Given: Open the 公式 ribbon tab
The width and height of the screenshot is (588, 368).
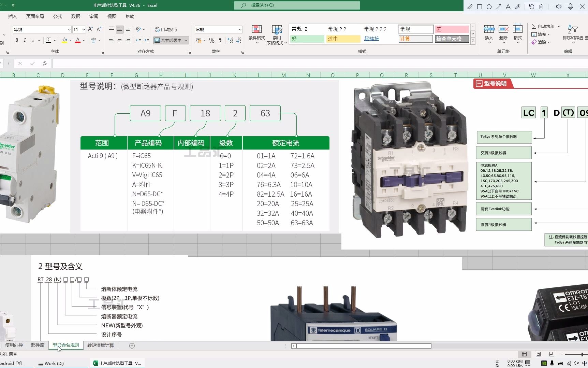Looking at the screenshot, I should 58,16.
